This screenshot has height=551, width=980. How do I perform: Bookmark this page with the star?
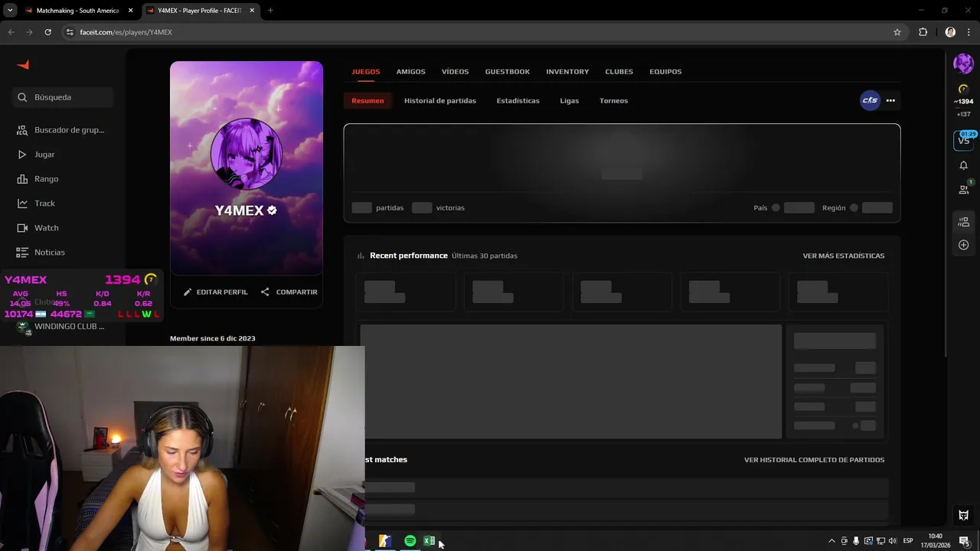coord(897,32)
